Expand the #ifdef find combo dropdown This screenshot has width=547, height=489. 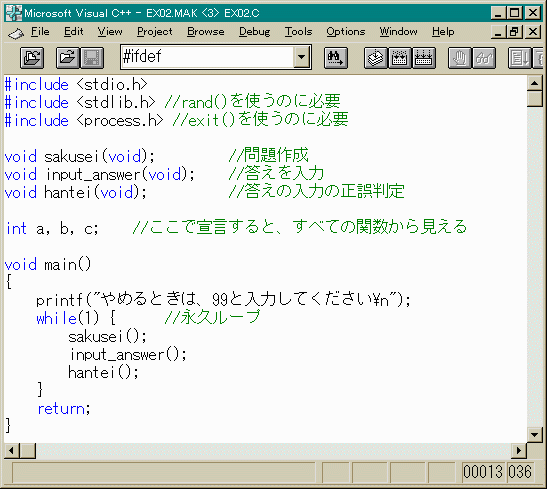302,57
